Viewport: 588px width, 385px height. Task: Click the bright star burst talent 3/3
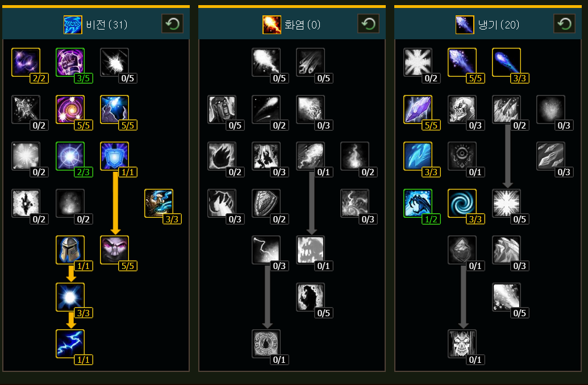click(70, 297)
